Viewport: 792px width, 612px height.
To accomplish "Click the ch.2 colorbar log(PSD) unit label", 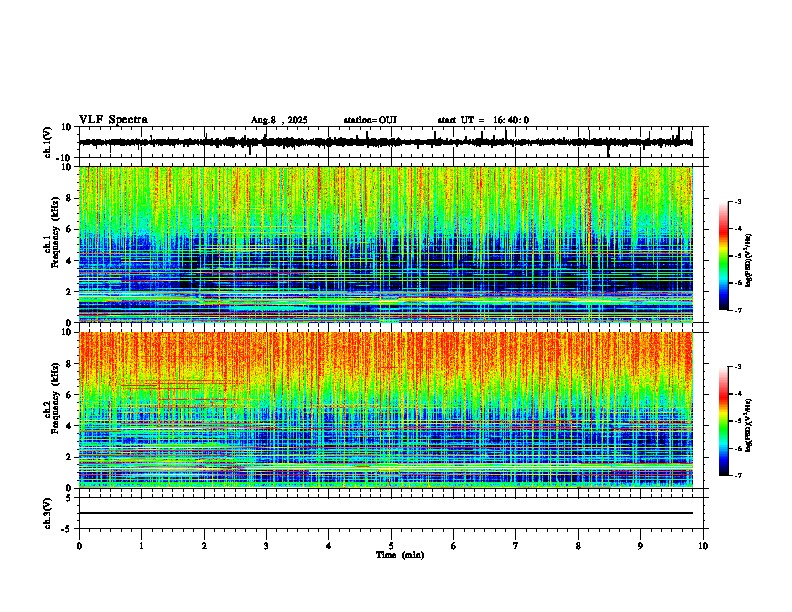I will [749, 426].
